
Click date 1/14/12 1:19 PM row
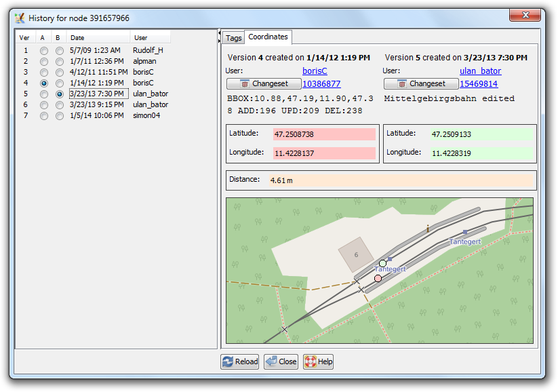click(96, 83)
